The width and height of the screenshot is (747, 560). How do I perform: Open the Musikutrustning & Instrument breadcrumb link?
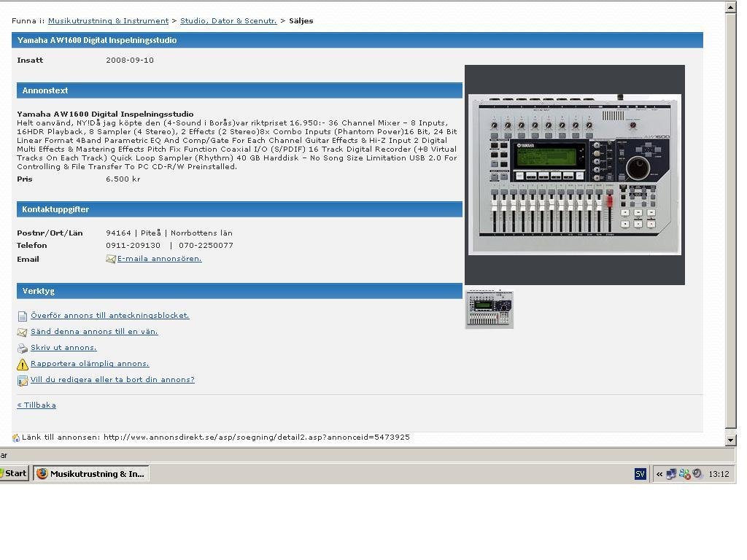[108, 21]
